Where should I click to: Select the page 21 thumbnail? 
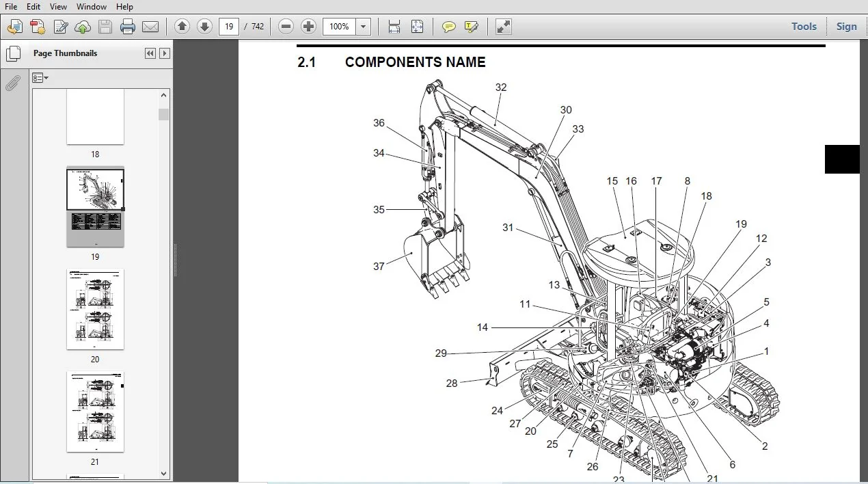click(x=95, y=412)
